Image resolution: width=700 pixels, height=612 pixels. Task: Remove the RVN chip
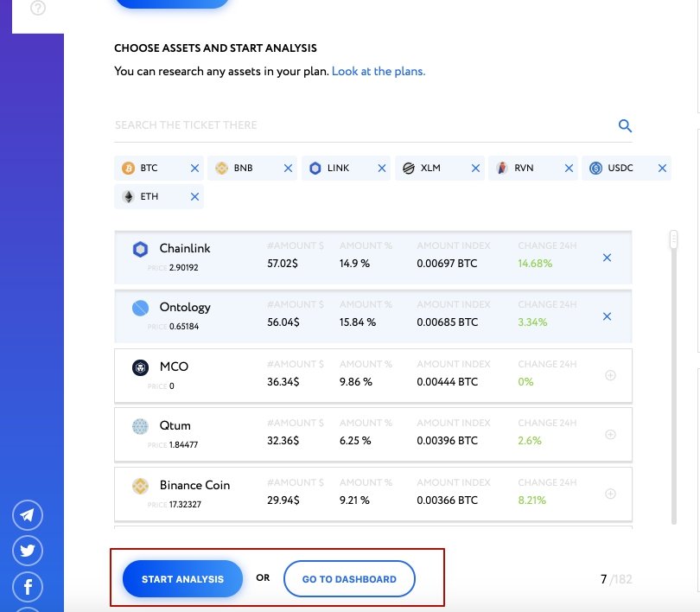pos(569,169)
